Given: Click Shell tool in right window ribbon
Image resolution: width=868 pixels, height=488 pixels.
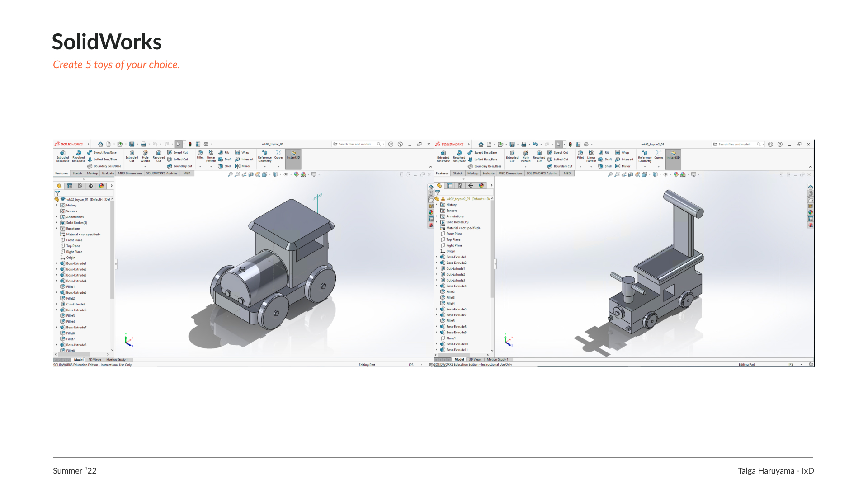Looking at the screenshot, I should pyautogui.click(x=605, y=166).
